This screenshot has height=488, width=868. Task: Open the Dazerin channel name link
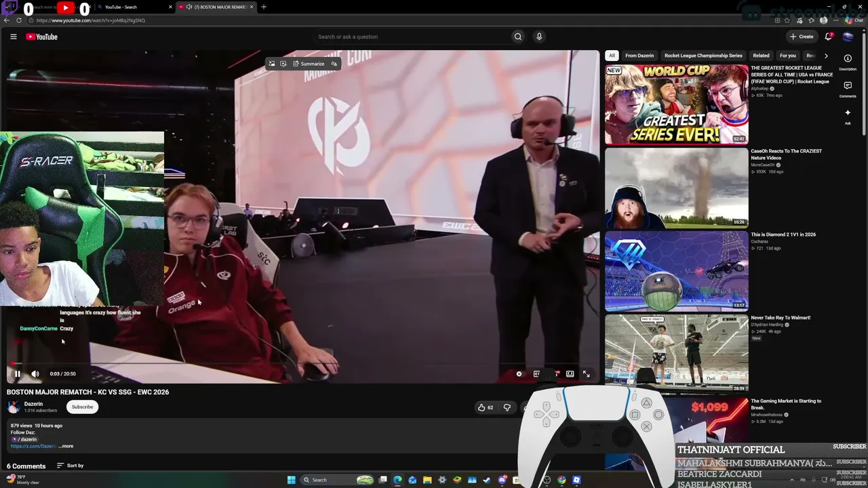tap(33, 404)
